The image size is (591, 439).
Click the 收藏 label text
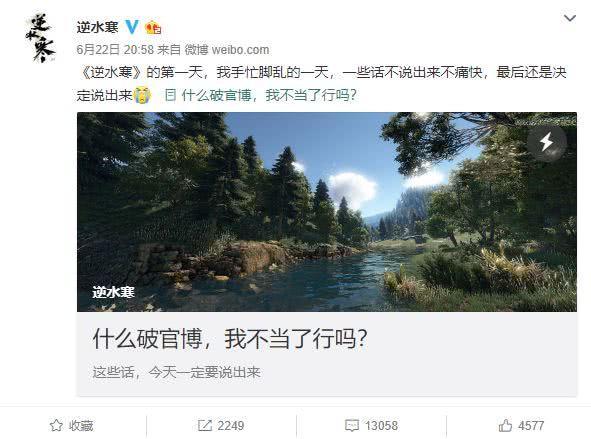click(x=81, y=426)
